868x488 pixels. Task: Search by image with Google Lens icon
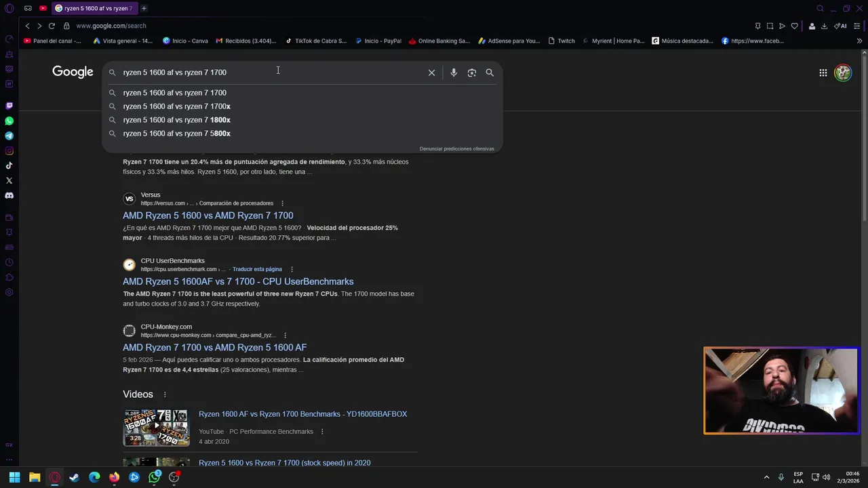pos(472,73)
